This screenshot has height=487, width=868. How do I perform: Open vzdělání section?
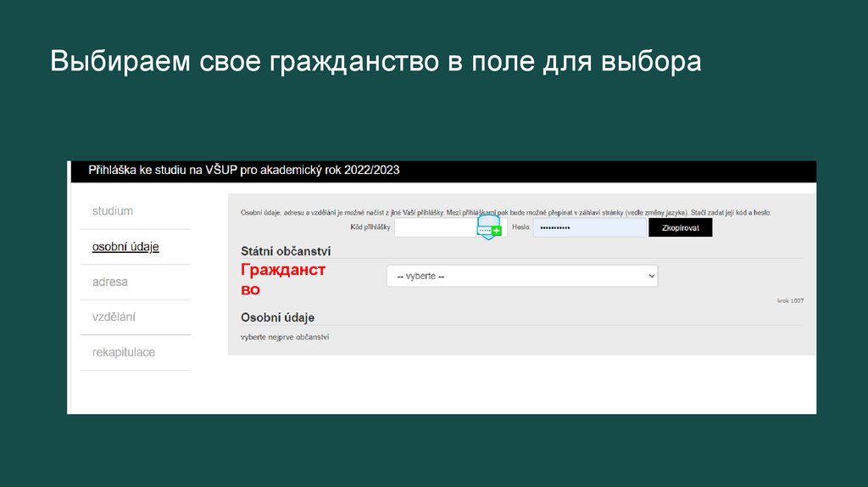[x=114, y=317]
